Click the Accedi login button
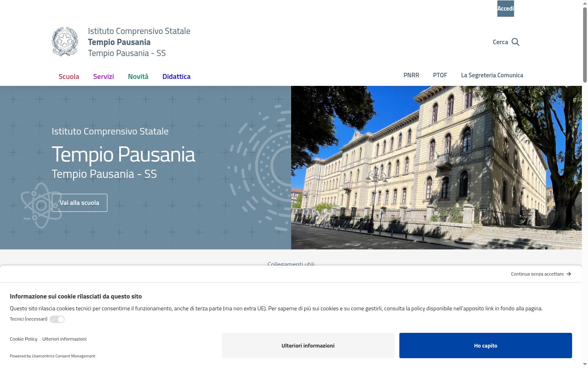 click(506, 9)
